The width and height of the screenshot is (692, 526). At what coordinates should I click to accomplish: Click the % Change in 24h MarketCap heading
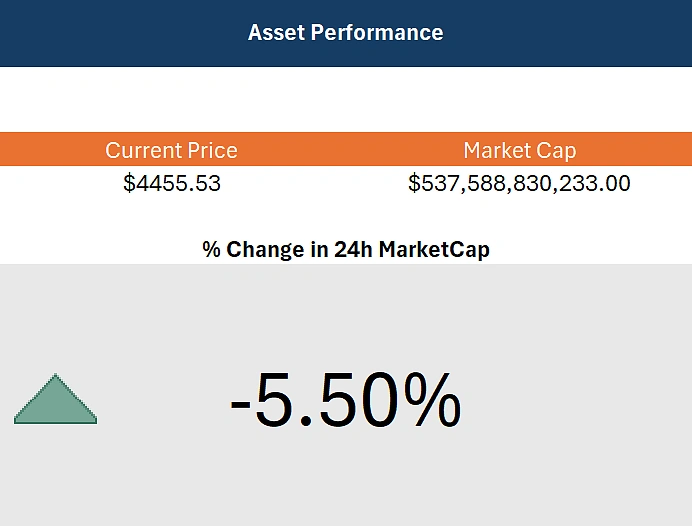[345, 249]
